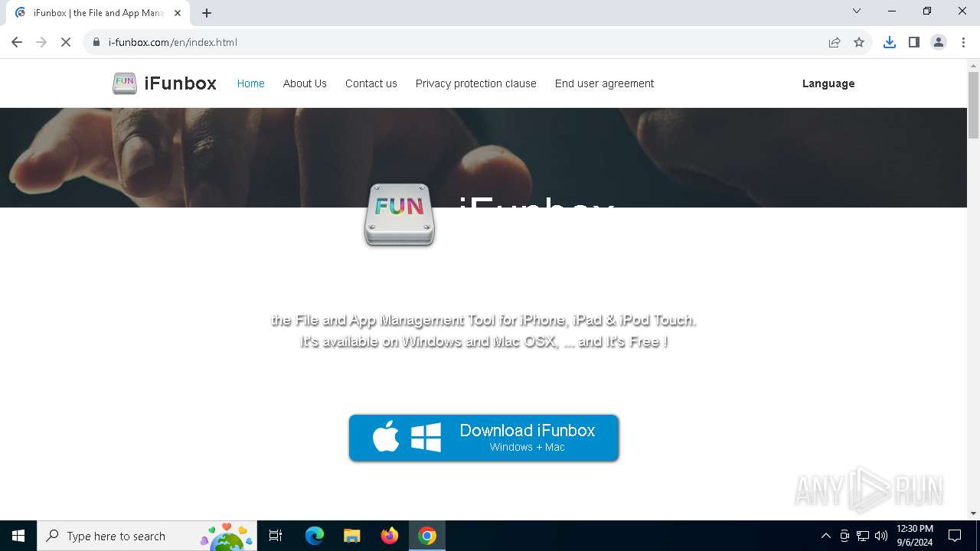This screenshot has height=551, width=980.
Task: Open Privacy protection clause page
Action: 475,83
